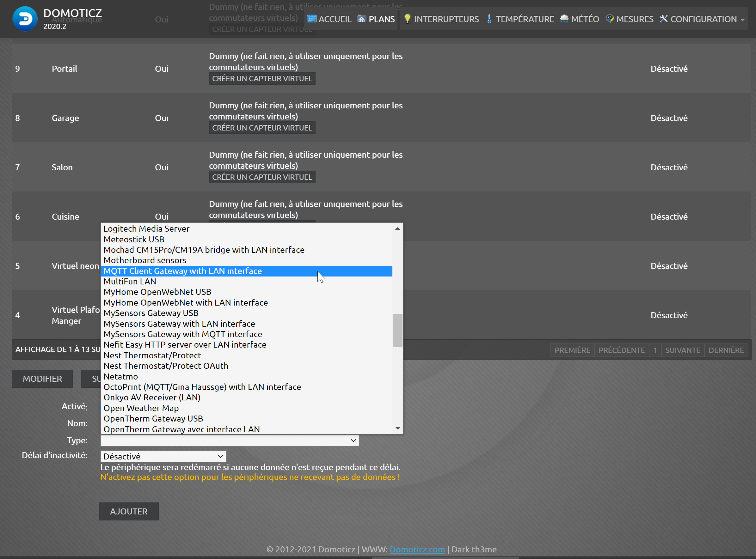Open Météo via the cloud icon

[564, 19]
